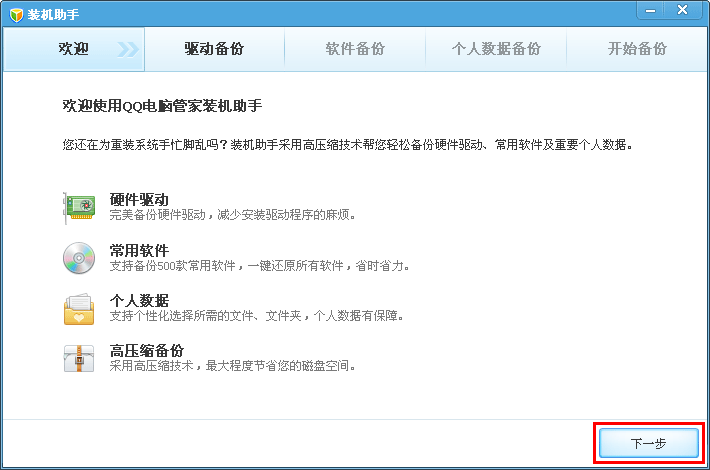Minimize the 装机助手 window

[651, 10]
